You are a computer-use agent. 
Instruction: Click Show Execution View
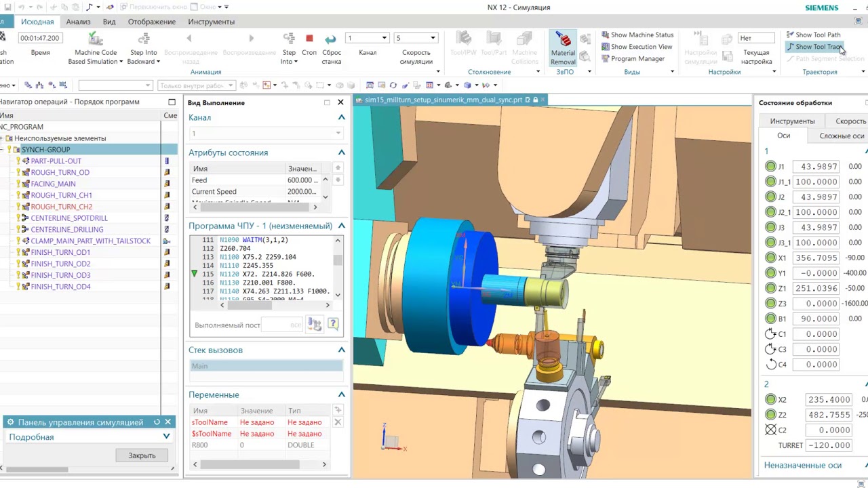[x=636, y=47]
